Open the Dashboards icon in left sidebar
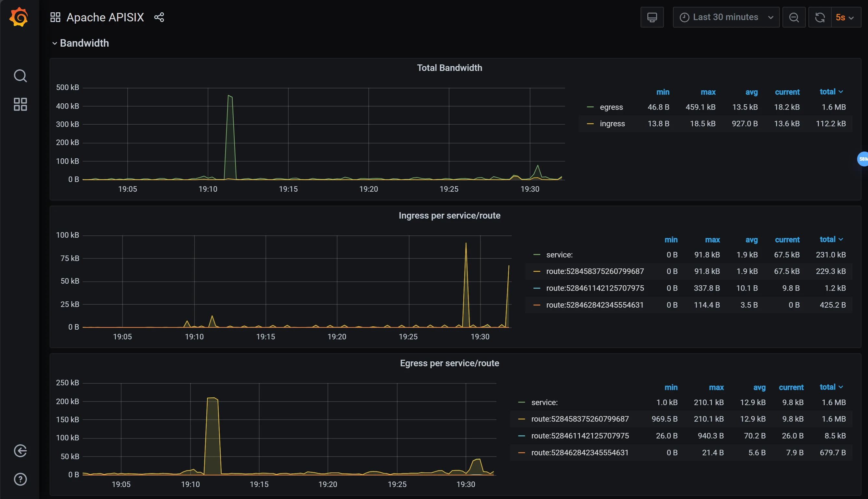Screen dimensions: 868x499 (x=20, y=104)
